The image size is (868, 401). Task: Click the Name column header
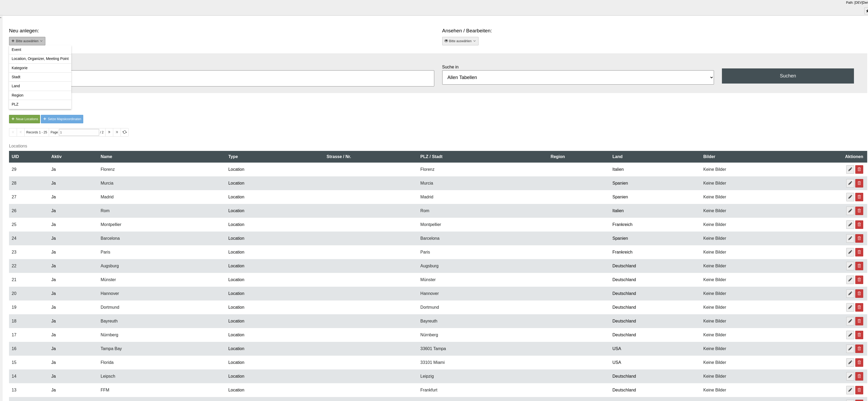pyautogui.click(x=106, y=157)
